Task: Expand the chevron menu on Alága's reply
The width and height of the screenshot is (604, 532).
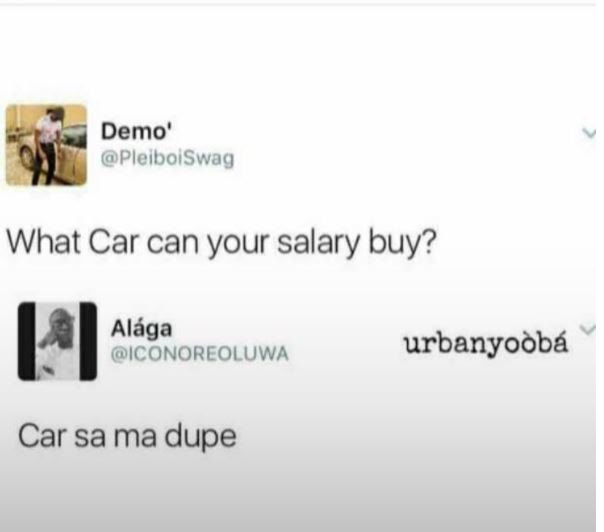Action: point(587,329)
